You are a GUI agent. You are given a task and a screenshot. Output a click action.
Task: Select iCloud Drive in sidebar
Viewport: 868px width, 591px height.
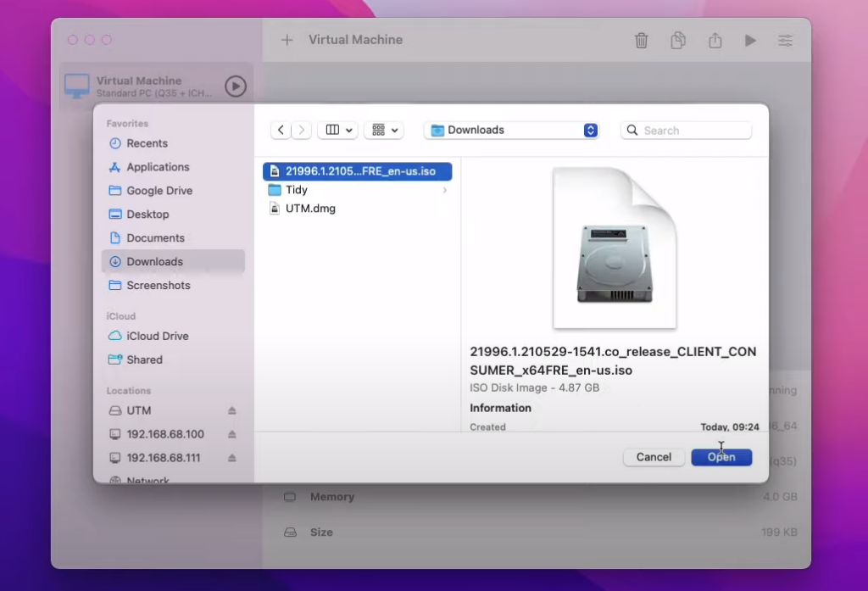(x=157, y=336)
